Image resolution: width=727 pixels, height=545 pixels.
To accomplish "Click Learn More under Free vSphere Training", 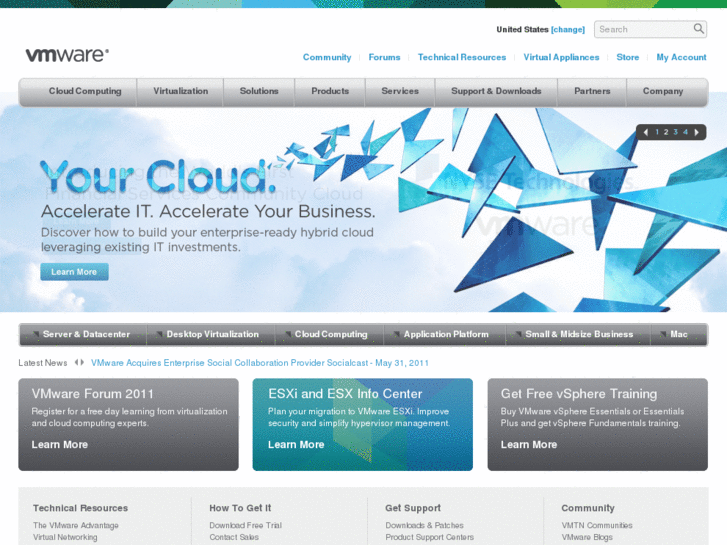I will 529,444.
